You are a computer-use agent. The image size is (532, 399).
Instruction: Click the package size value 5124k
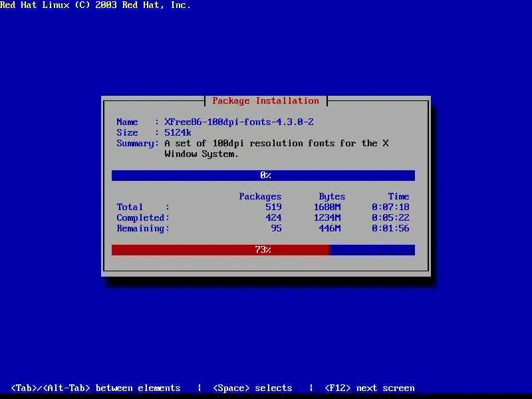coord(178,132)
